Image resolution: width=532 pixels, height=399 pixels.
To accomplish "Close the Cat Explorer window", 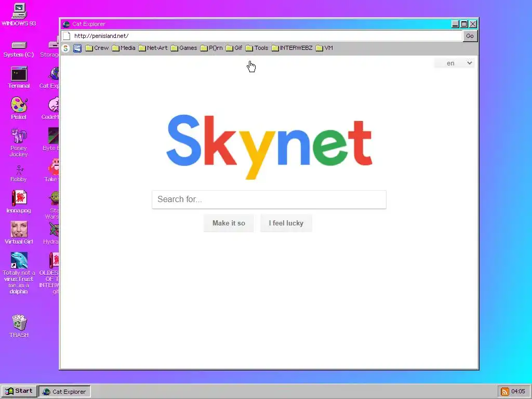I will click(473, 24).
